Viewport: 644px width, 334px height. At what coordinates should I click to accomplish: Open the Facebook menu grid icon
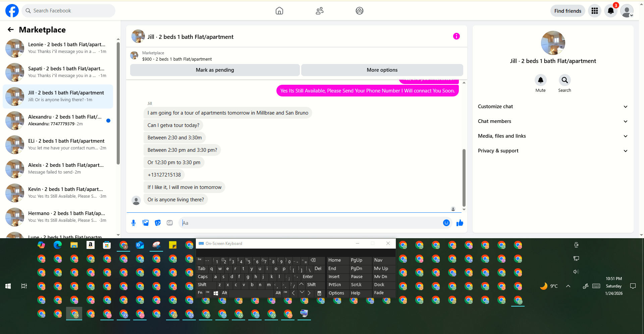click(x=595, y=11)
